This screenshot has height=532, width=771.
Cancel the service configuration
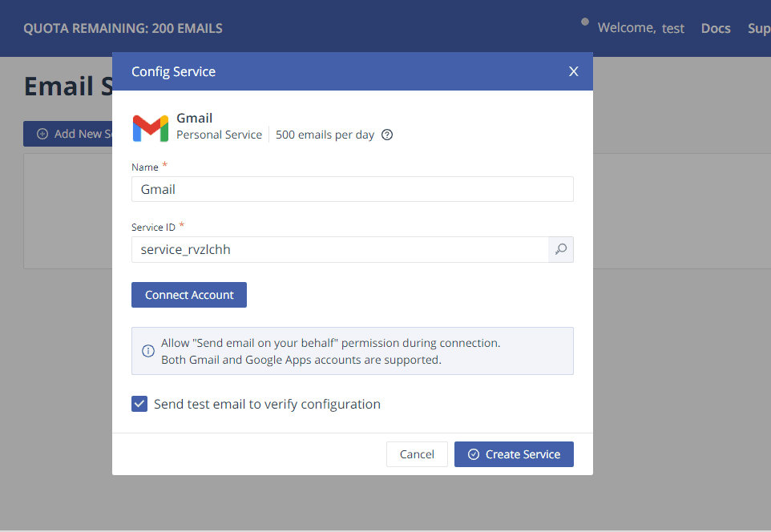[417, 454]
